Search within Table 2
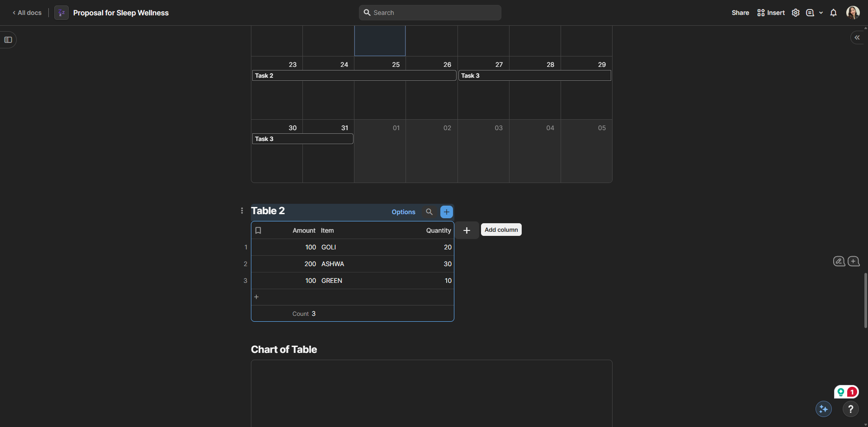Image resolution: width=868 pixels, height=427 pixels. click(x=429, y=211)
